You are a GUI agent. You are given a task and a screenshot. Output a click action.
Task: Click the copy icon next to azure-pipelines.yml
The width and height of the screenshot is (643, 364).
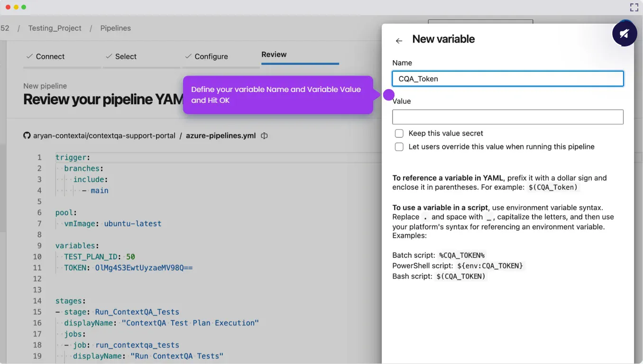pyautogui.click(x=264, y=136)
